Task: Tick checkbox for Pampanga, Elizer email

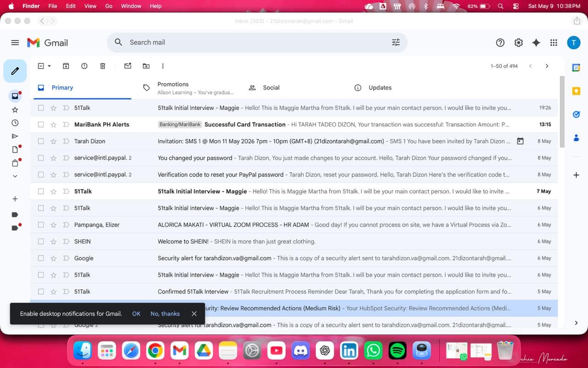Action: click(x=41, y=225)
